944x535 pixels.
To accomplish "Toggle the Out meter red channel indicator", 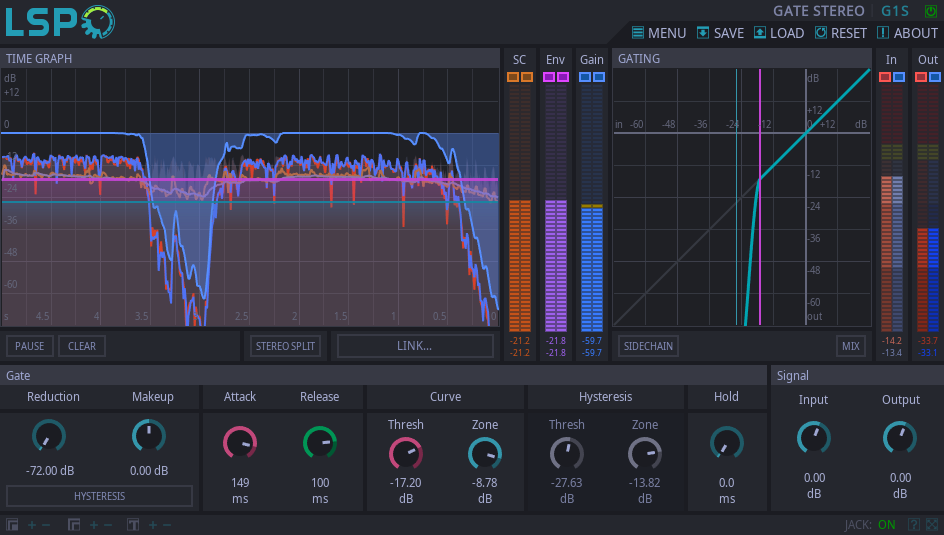I will [x=921, y=77].
